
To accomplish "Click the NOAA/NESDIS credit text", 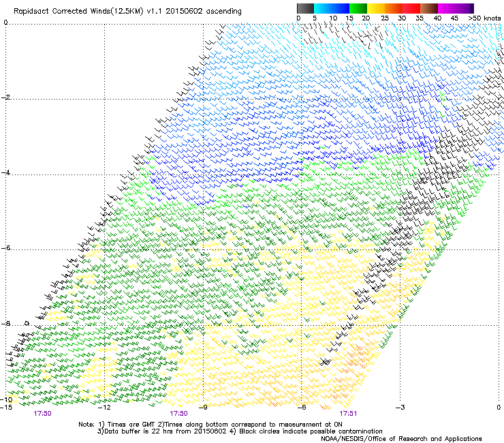I will click(401, 438).
